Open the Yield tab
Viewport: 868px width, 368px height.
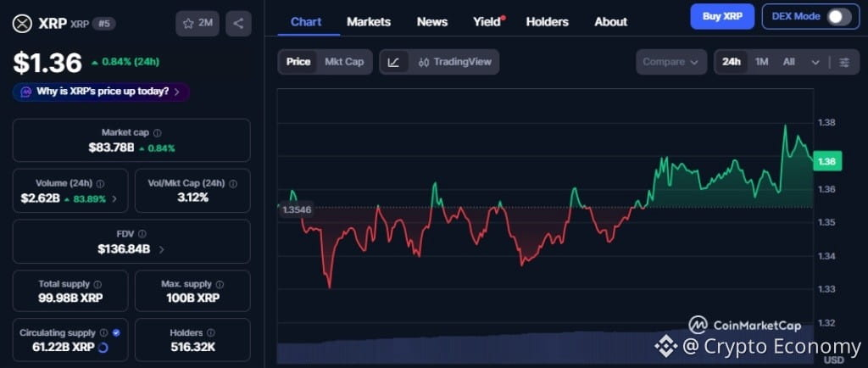coord(487,22)
